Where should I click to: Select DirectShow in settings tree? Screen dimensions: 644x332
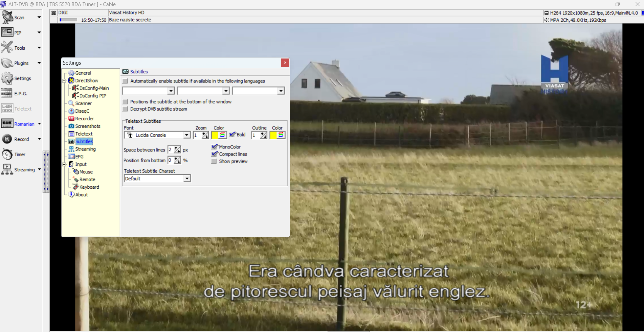click(87, 80)
